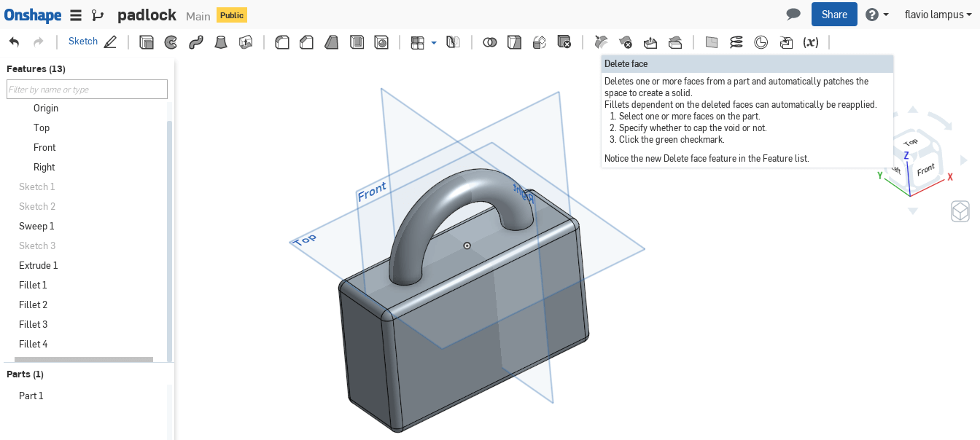Image resolution: width=980 pixels, height=440 pixels.
Task: Select the Sweep tool icon
Action: coord(195,42)
